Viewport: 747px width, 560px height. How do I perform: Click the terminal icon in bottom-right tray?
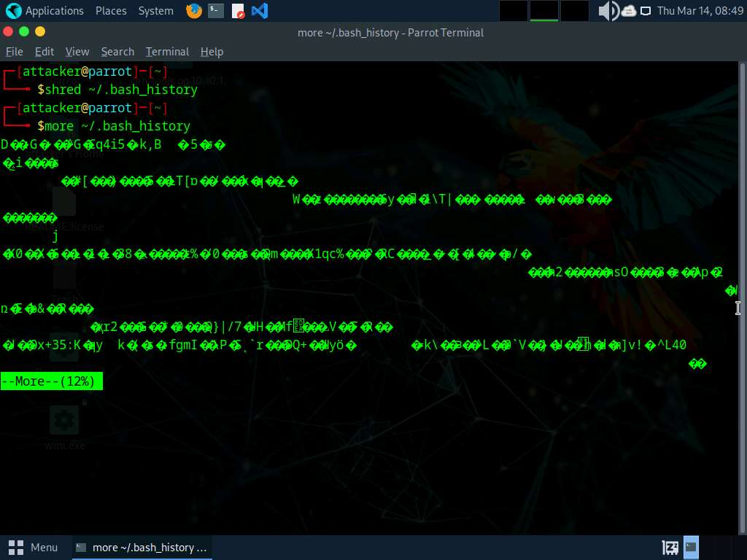click(x=691, y=547)
